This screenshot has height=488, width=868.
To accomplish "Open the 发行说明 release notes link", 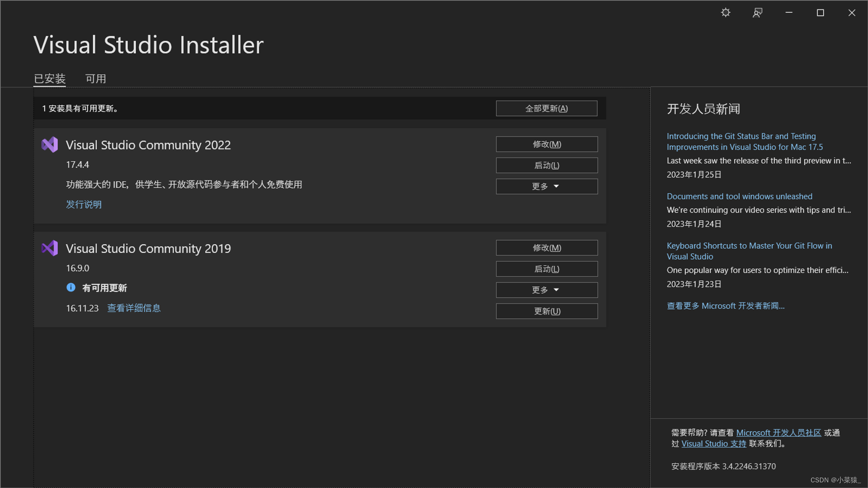I will click(84, 204).
